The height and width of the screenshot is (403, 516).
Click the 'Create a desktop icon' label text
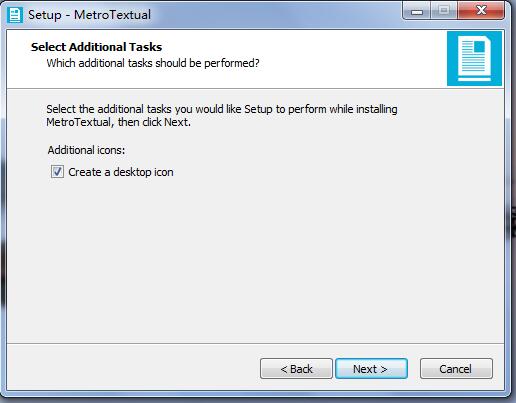(121, 172)
